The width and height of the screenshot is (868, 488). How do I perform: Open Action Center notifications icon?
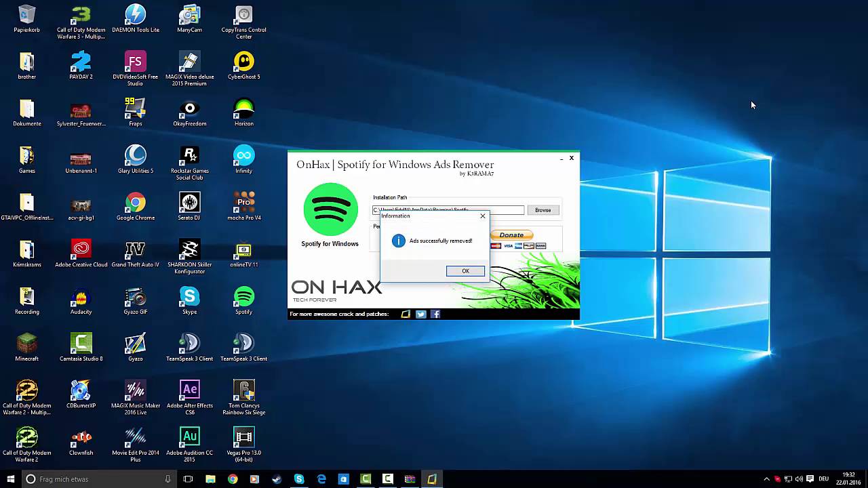pyautogui.click(x=810, y=479)
